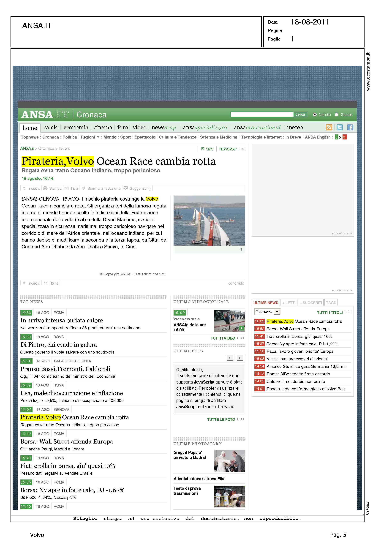
Task: Expand the Regioni dropdown menu
Action: (x=98, y=137)
